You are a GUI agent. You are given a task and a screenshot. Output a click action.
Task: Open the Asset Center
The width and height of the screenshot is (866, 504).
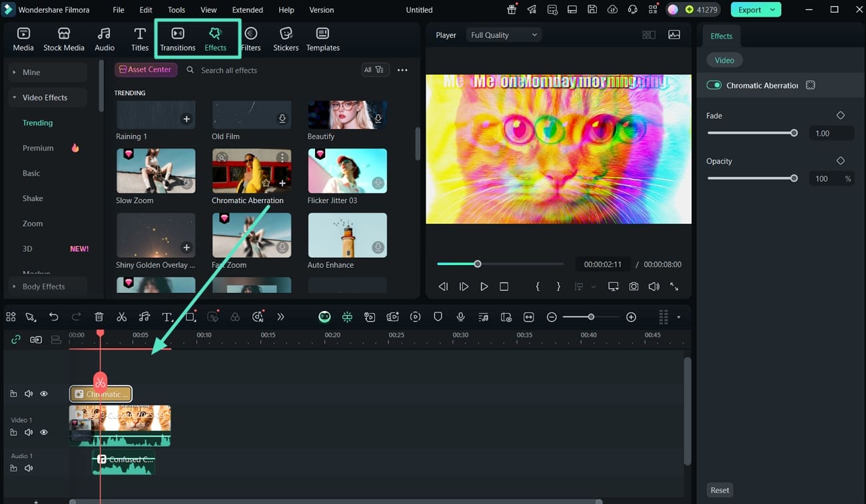(x=146, y=69)
